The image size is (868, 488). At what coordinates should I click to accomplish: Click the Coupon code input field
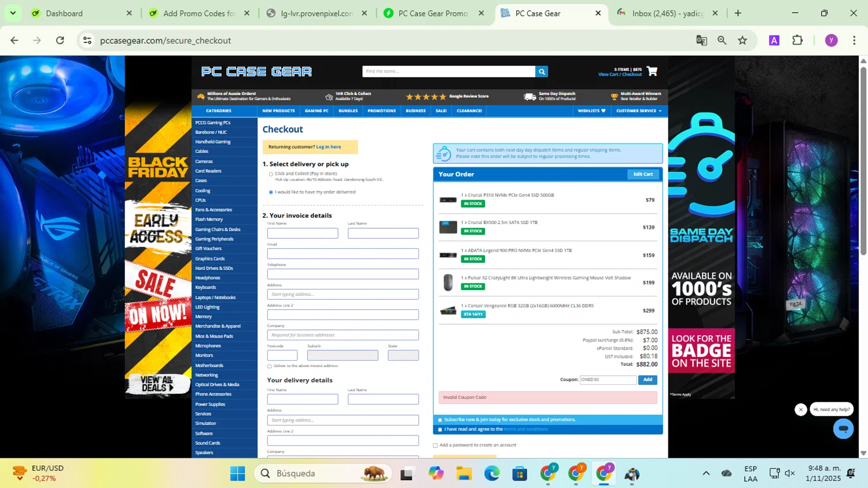tap(608, 380)
